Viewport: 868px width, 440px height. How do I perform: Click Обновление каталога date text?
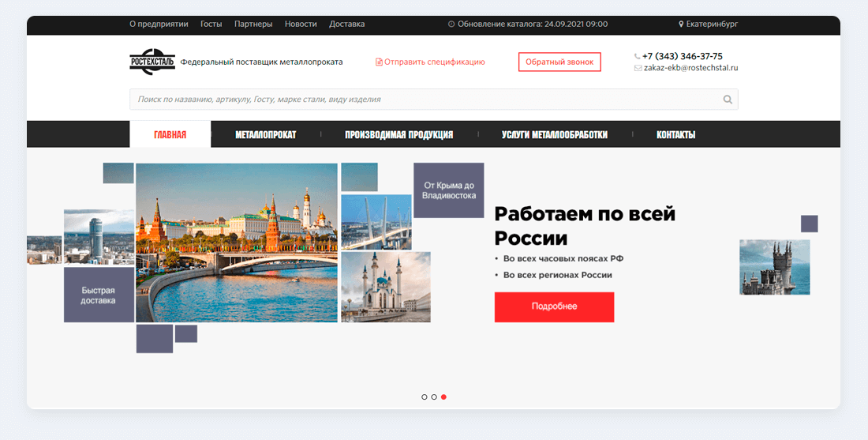533,24
